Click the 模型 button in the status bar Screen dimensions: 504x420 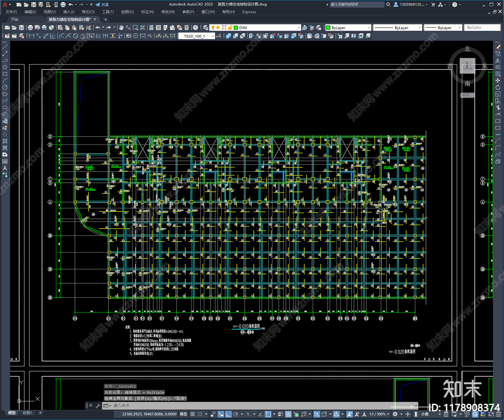click(x=184, y=414)
